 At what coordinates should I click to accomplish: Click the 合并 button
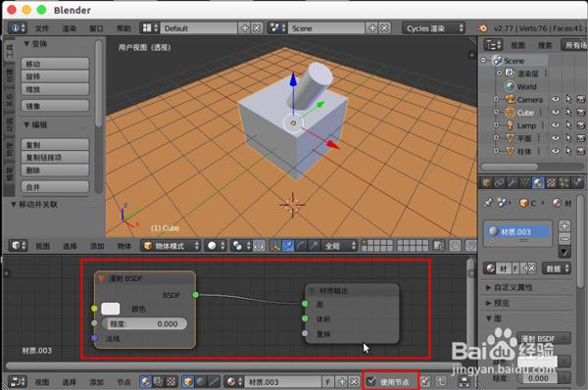[x=55, y=187]
